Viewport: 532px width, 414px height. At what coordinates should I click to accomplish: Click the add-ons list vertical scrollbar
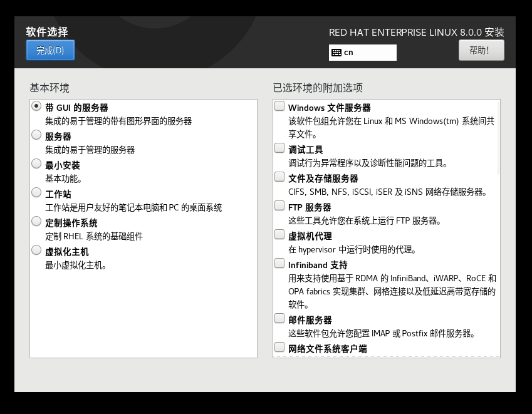[x=499, y=138]
